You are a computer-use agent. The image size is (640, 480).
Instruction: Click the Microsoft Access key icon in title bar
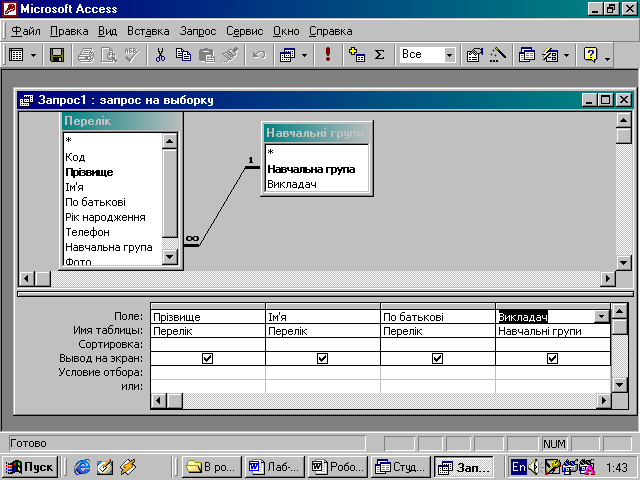[9, 9]
